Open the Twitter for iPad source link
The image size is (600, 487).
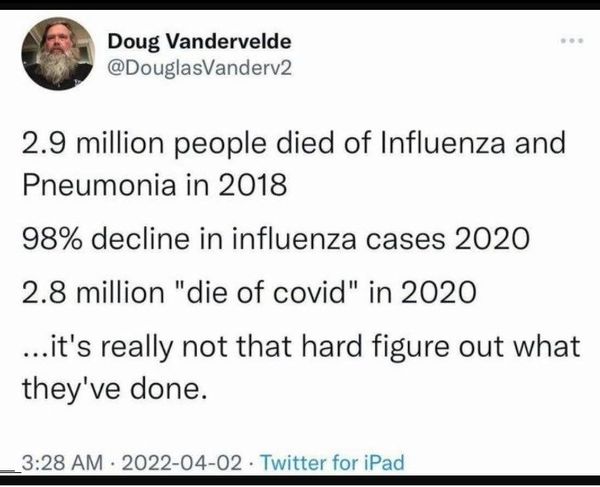click(332, 462)
